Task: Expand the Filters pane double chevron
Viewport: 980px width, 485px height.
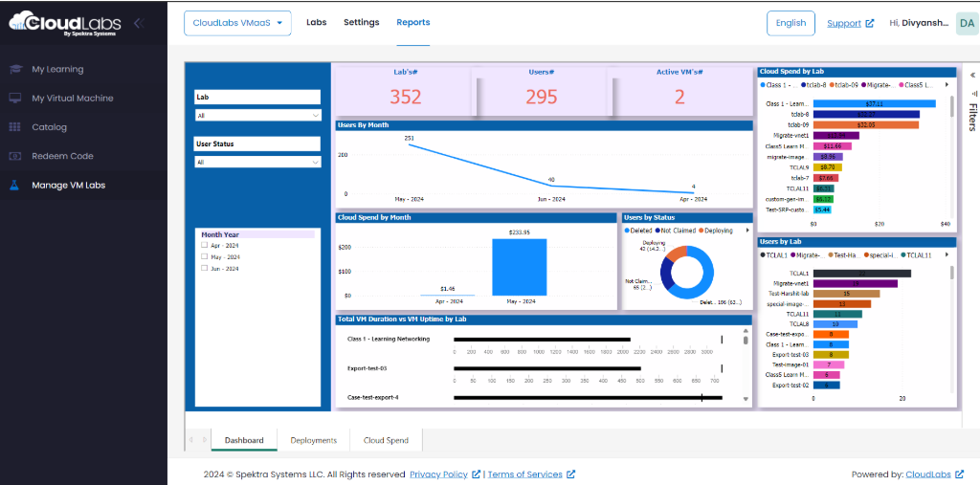Action: pyautogui.click(x=972, y=75)
